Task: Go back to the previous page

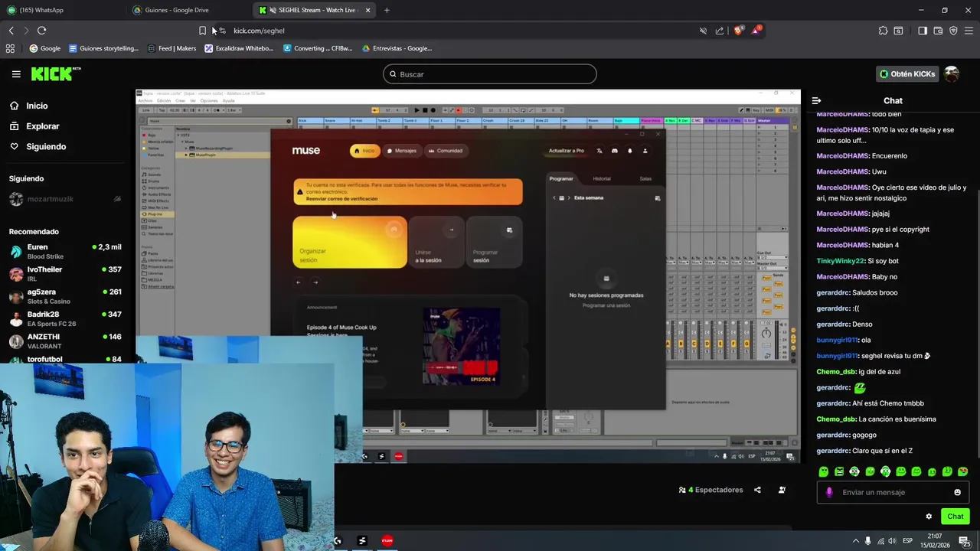Action: click(11, 31)
